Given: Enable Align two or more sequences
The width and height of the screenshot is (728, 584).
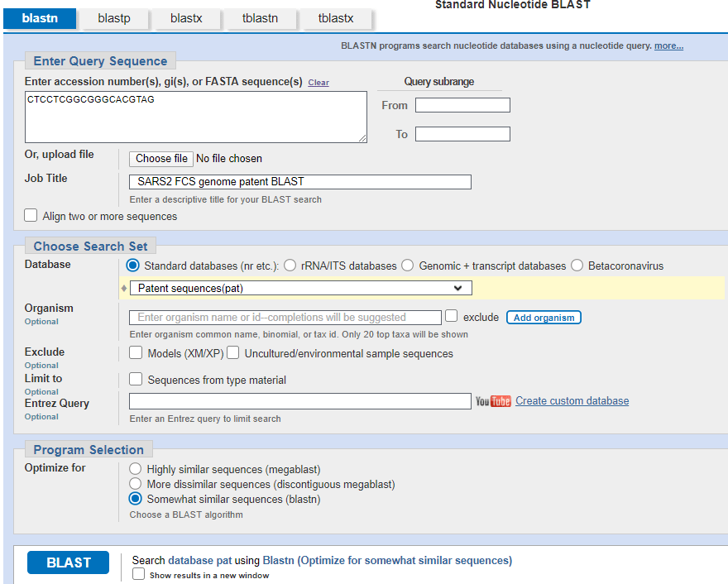Looking at the screenshot, I should (x=31, y=215).
